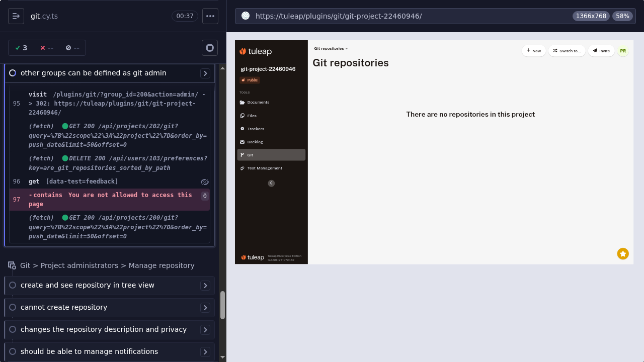This screenshot has height=362, width=644.
Task: Select the Files tool icon
Action: tap(243, 116)
